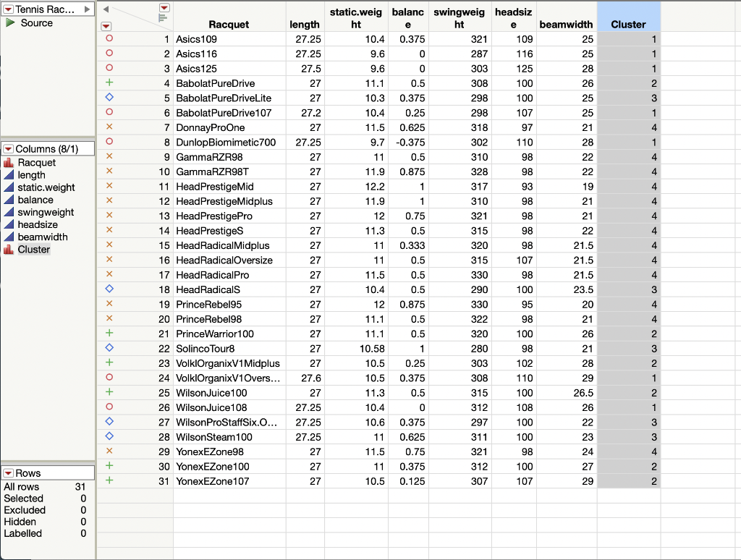Click the blue diamond marker of row 5
This screenshot has width=741, height=560.
coord(109,98)
